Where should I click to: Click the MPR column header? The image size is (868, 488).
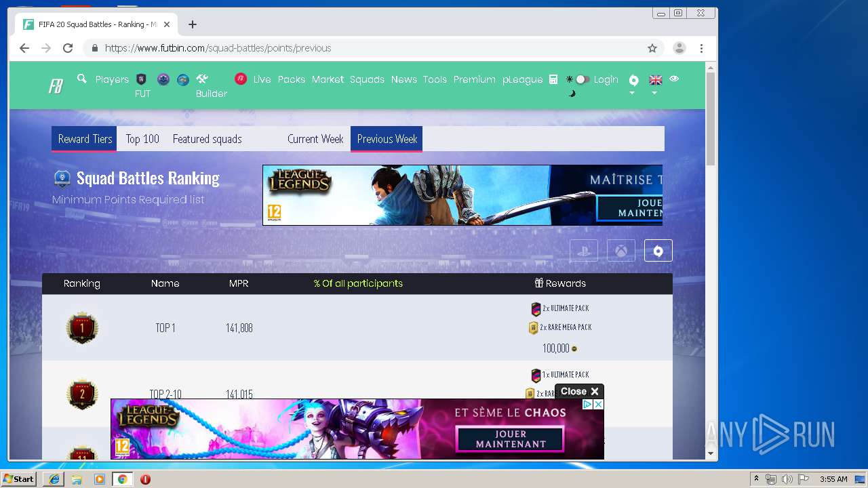pos(239,283)
